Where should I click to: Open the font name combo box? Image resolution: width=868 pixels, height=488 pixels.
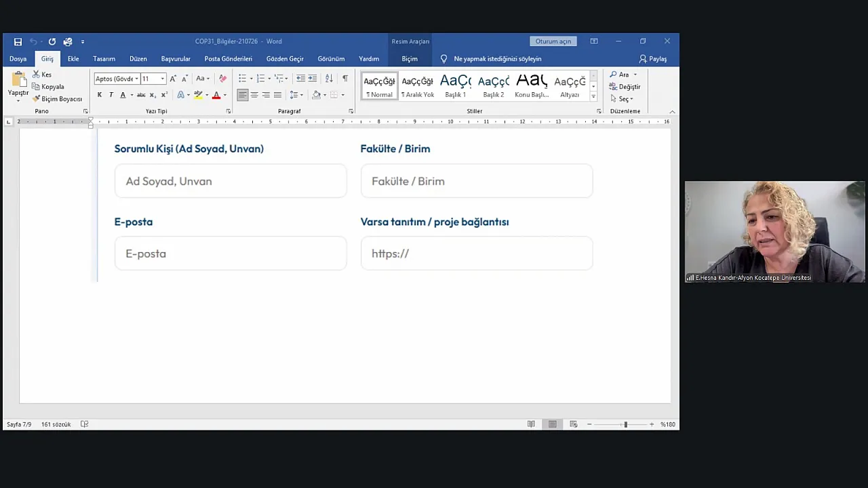tap(117, 79)
